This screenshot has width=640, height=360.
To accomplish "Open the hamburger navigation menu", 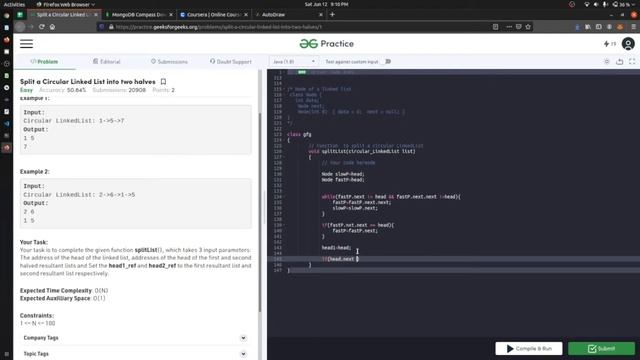I will tap(27, 44).
